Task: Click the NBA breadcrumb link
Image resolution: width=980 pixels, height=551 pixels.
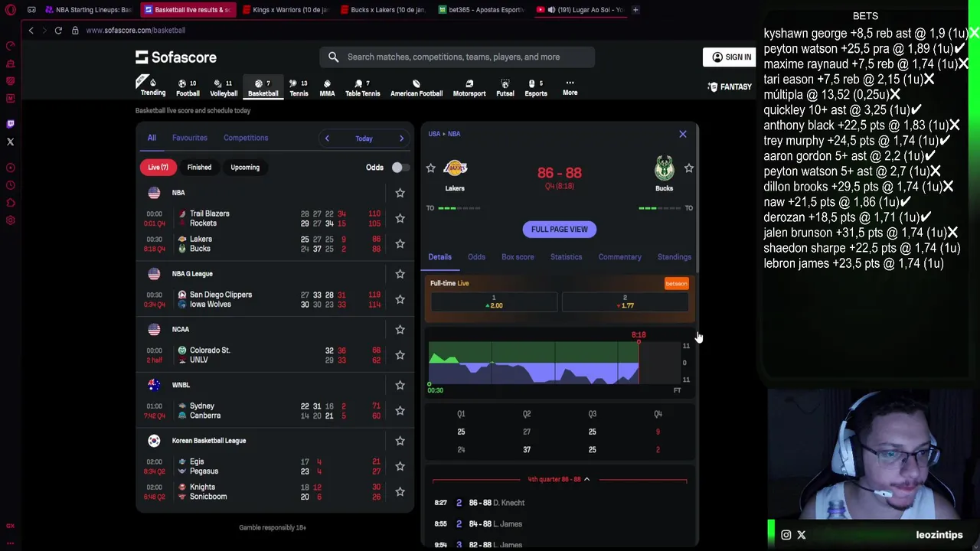Action: click(454, 134)
